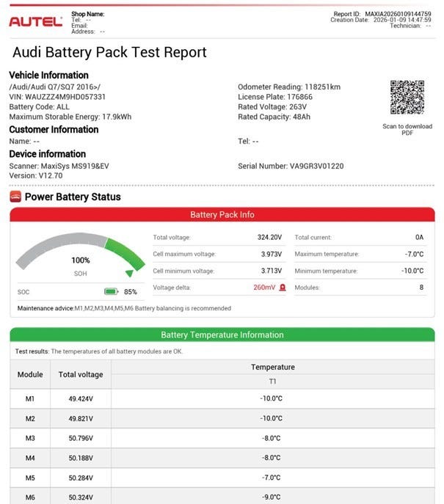Screen dimensions: 444x504
Task: Click the red voltage delta alarm icon
Action: pos(283,288)
